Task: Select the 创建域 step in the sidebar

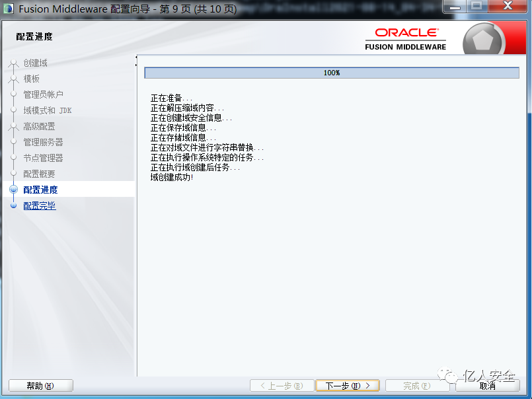Action: (35, 63)
